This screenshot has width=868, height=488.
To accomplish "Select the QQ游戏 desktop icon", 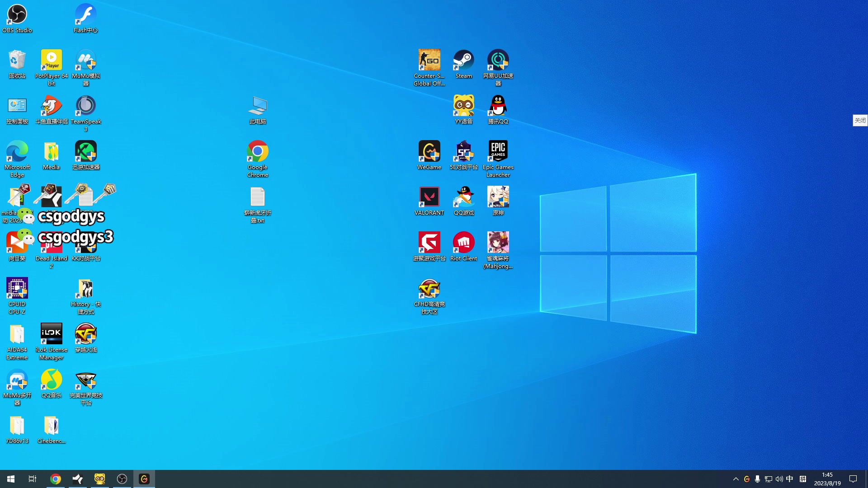I will [x=464, y=201].
